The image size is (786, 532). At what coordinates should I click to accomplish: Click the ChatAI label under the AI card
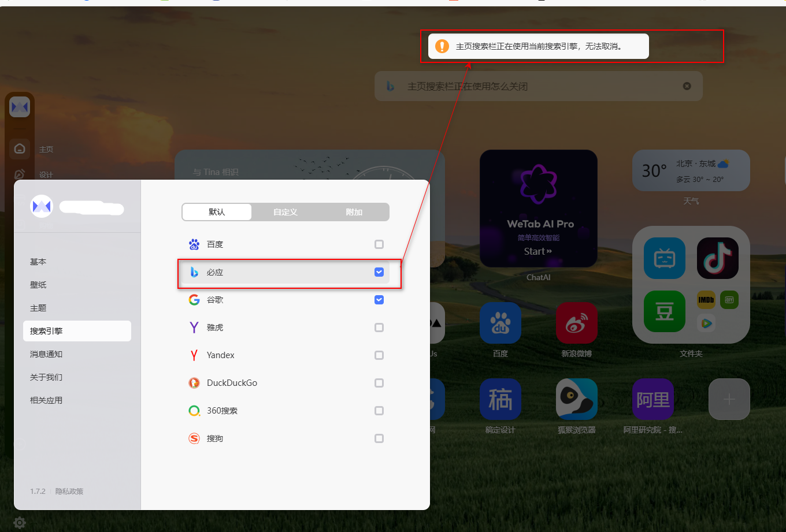pyautogui.click(x=539, y=277)
